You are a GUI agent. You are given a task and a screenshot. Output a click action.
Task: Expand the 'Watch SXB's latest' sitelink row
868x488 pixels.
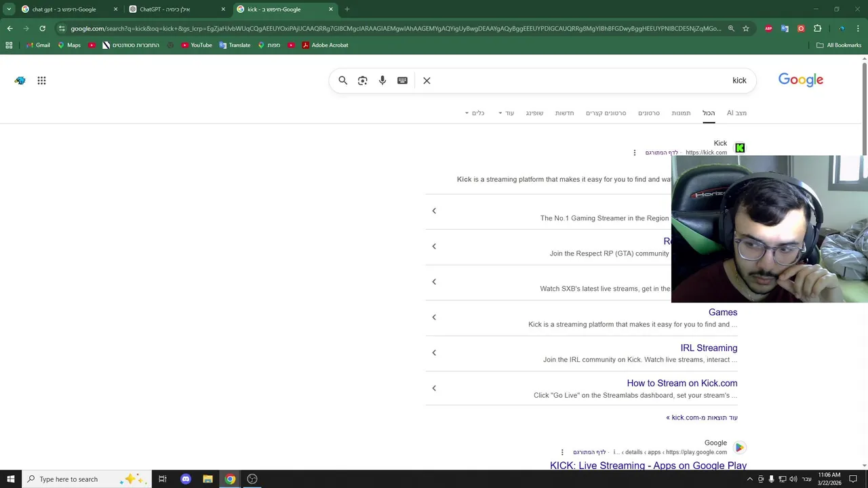click(x=434, y=281)
